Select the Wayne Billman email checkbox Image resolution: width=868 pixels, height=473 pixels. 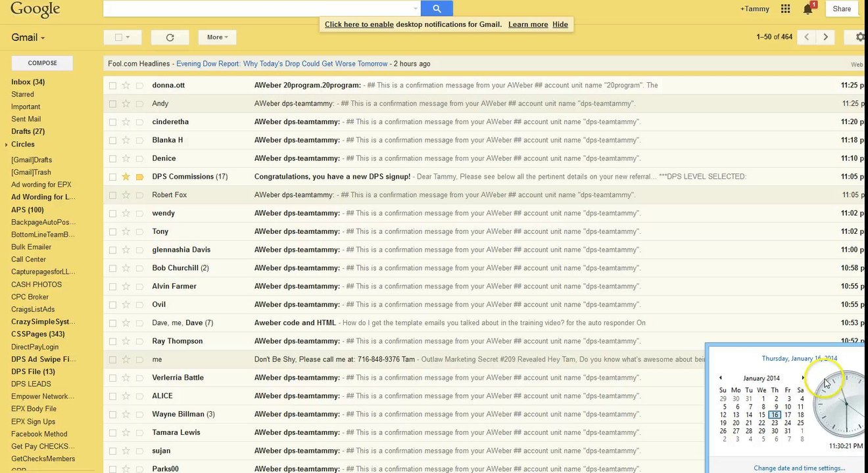click(x=112, y=415)
